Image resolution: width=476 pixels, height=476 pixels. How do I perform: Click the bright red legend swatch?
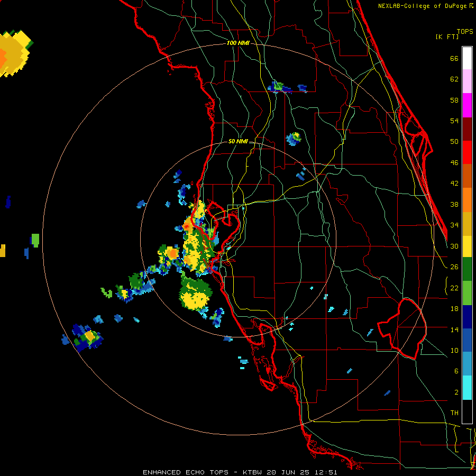467,152
